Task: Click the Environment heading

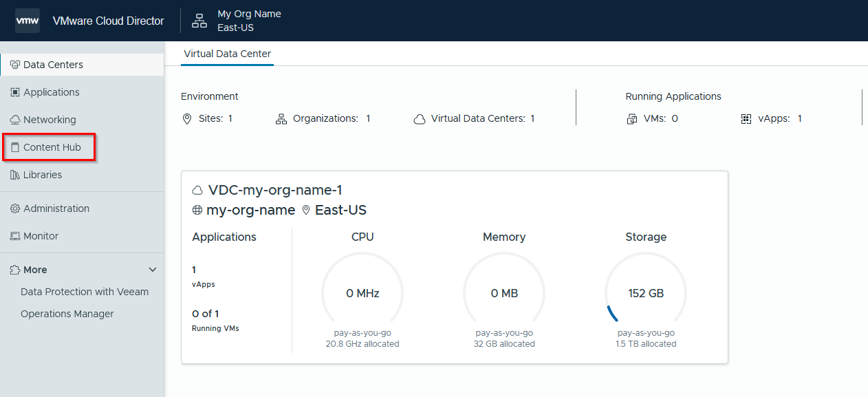Action: tap(210, 96)
